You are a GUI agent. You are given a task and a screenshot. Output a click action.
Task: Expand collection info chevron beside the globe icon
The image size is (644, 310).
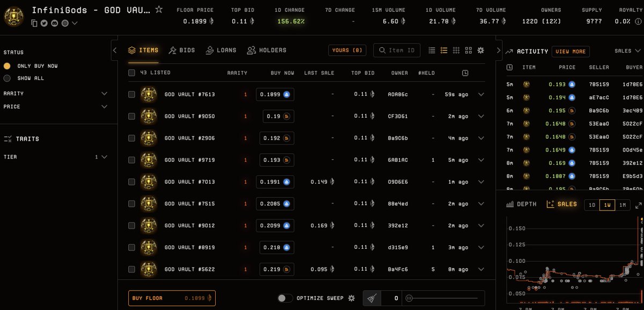pyautogui.click(x=75, y=23)
